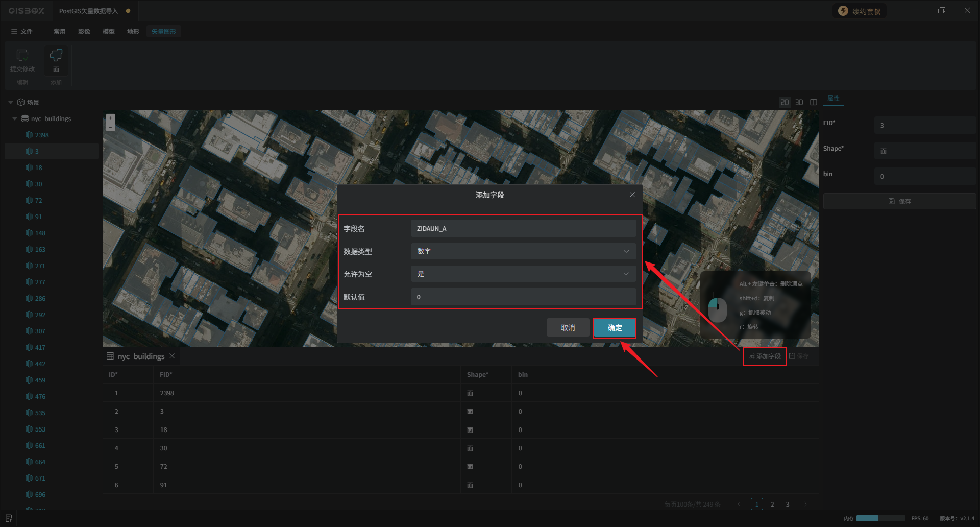
Task: Open the 数据类型 dropdown
Action: (523, 251)
